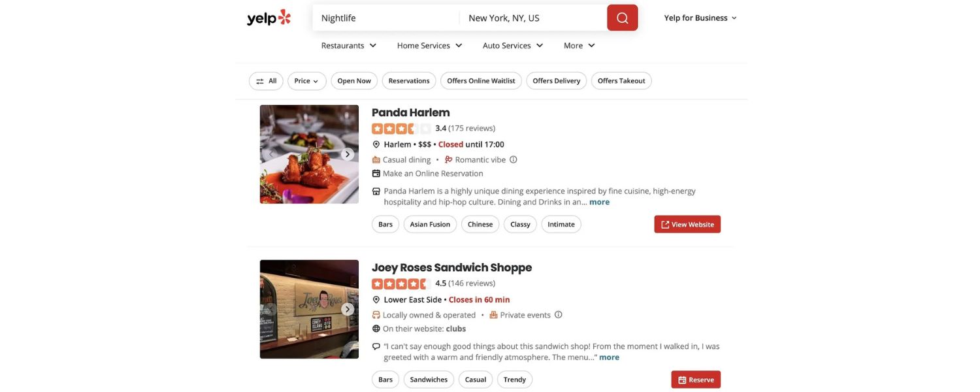Expand the "More" navigation dropdown

click(x=575, y=43)
